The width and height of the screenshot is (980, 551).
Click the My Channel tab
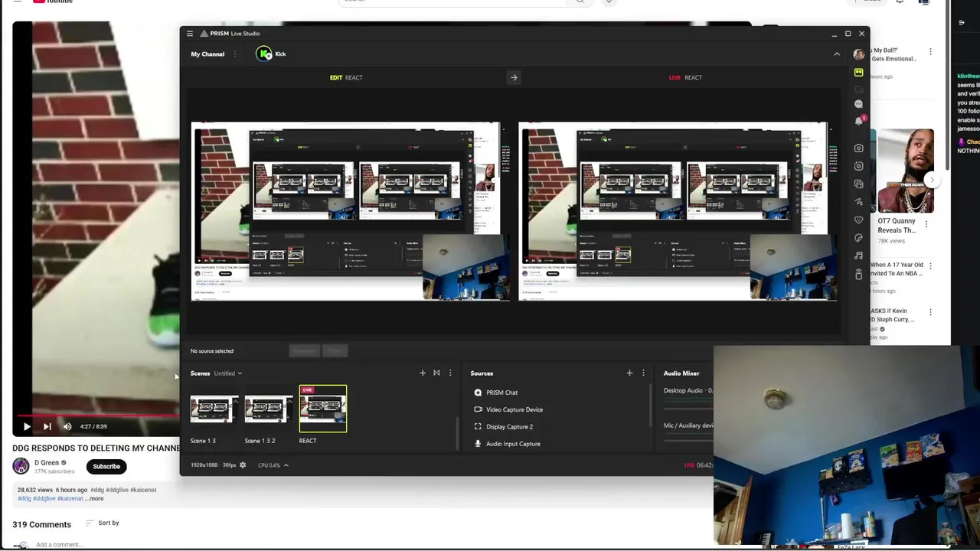coord(207,54)
